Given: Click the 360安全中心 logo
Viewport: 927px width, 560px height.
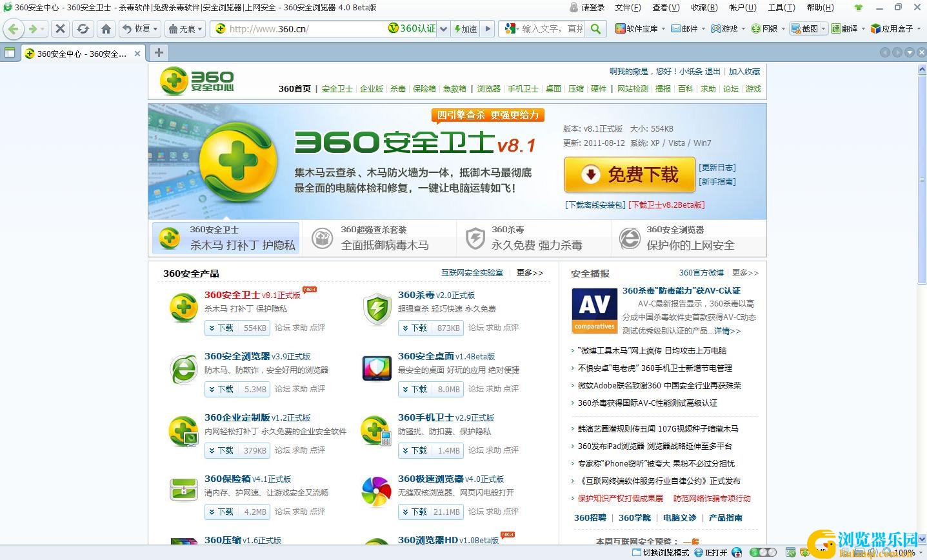Looking at the screenshot, I should 197,81.
